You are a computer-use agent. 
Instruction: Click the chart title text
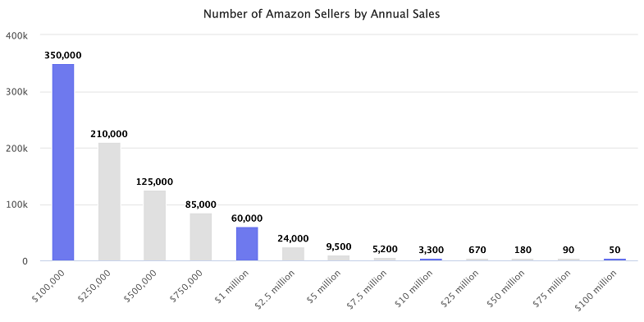[x=322, y=14]
